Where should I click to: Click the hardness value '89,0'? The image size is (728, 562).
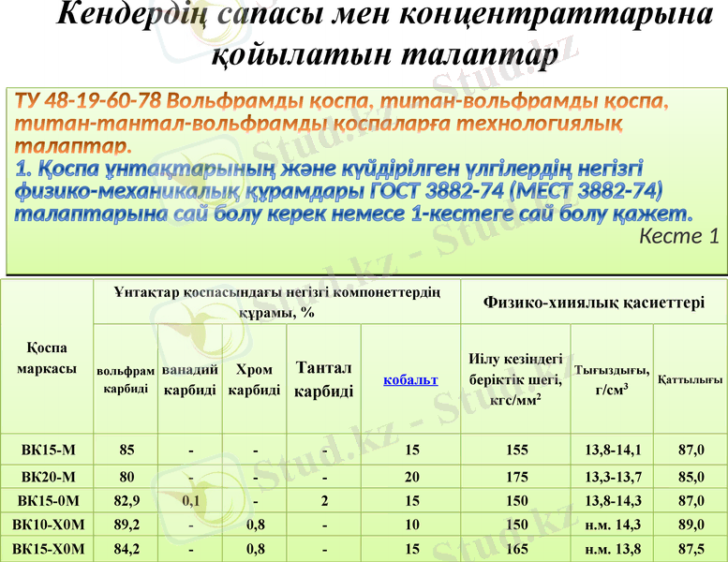point(691,525)
